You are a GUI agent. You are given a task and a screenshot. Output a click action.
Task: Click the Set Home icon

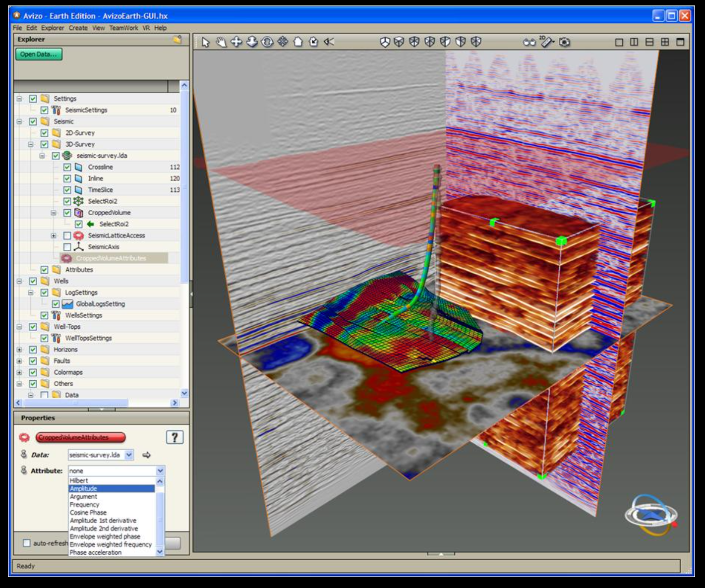pos(313,42)
